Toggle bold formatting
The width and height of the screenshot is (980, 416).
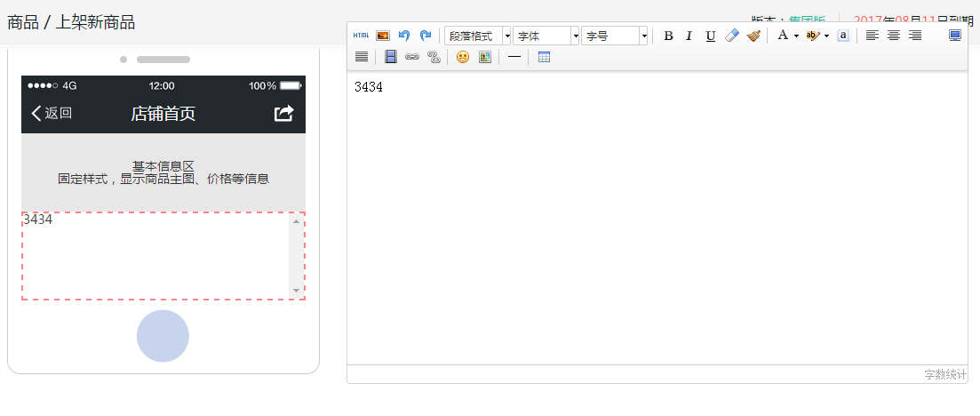668,36
